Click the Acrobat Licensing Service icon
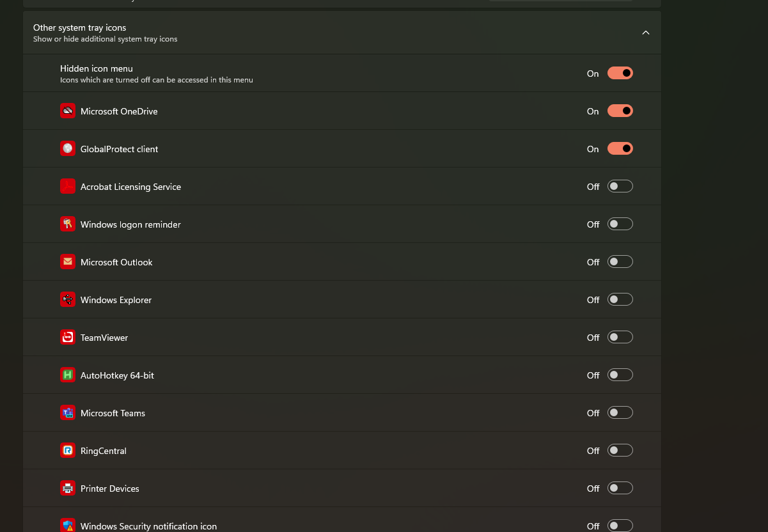Image resolution: width=768 pixels, height=532 pixels. click(x=68, y=187)
